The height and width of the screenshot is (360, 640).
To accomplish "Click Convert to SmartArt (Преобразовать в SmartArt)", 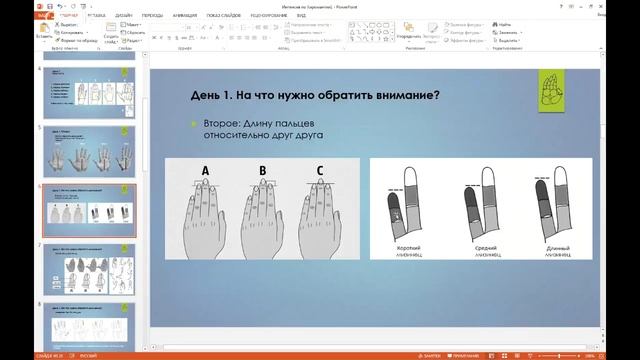I will 313,40.
